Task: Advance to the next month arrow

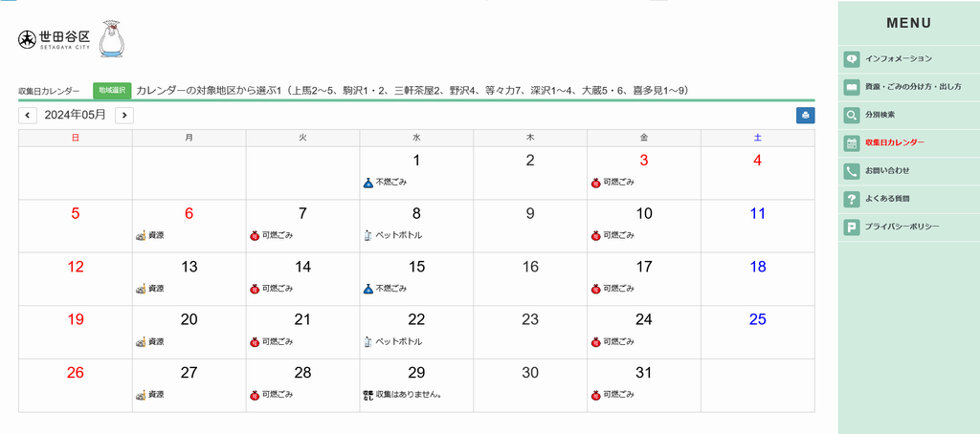Action: 123,116
